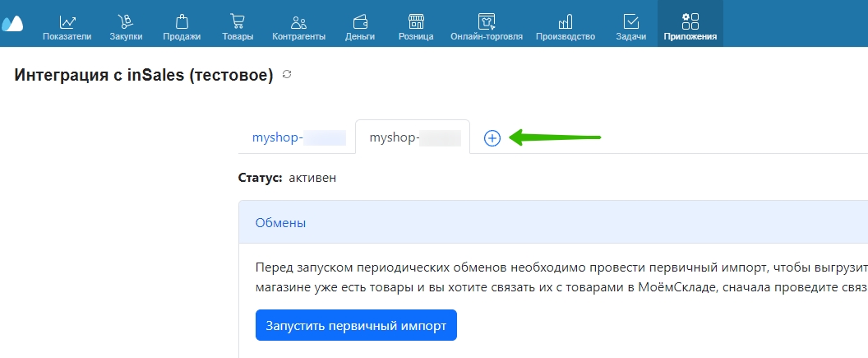Open the Контрагенты section
This screenshot has height=358, width=868.
[299, 28]
